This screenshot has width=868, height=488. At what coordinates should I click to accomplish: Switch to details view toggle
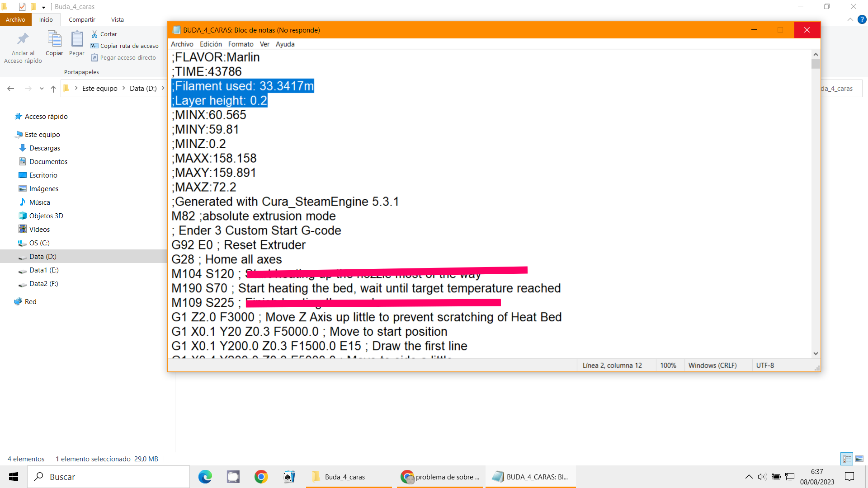click(x=847, y=459)
